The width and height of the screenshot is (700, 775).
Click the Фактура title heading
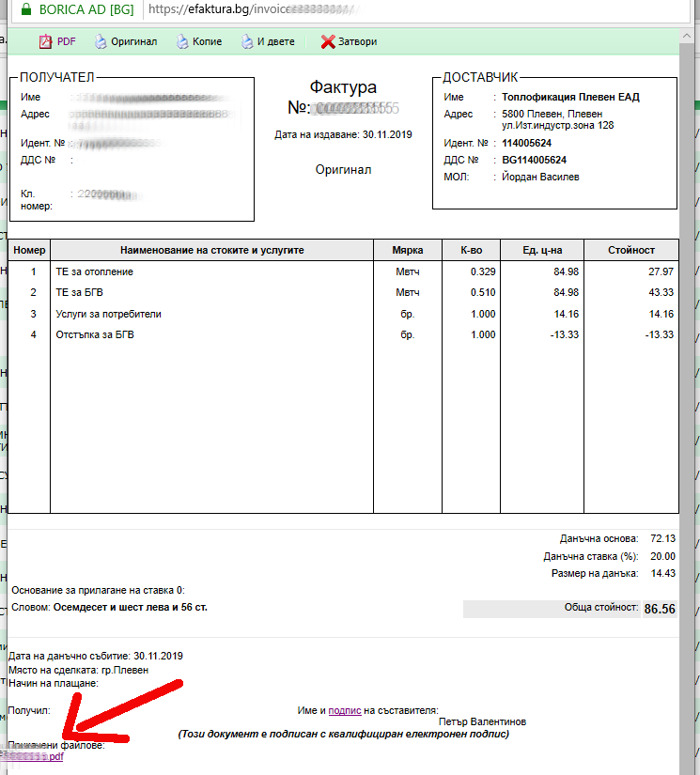click(343, 87)
